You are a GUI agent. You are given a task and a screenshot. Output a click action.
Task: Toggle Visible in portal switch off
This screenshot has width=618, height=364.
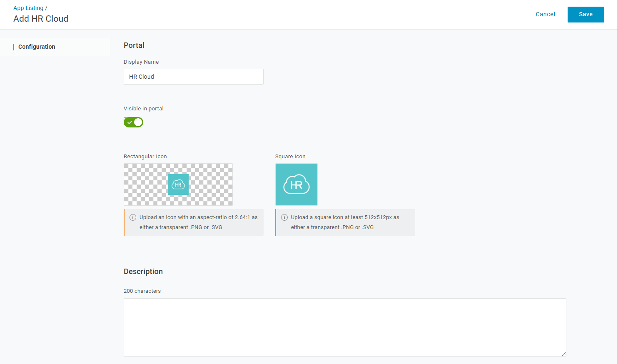point(133,122)
